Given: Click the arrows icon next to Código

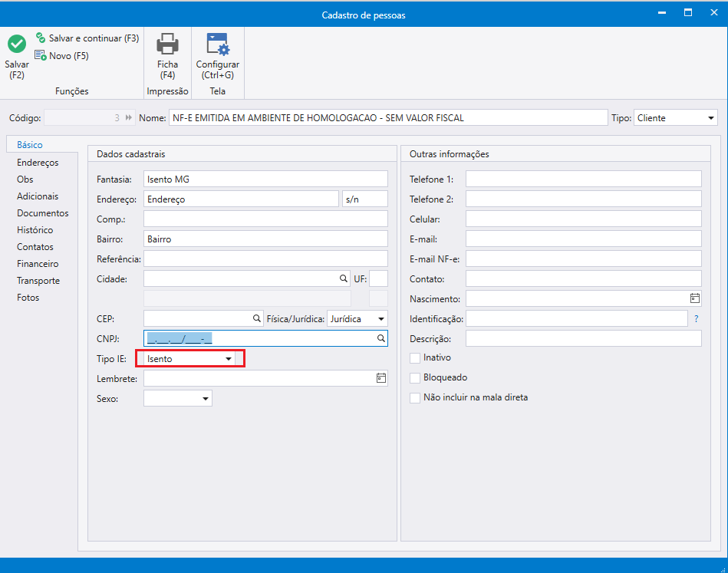Looking at the screenshot, I should pos(129,118).
